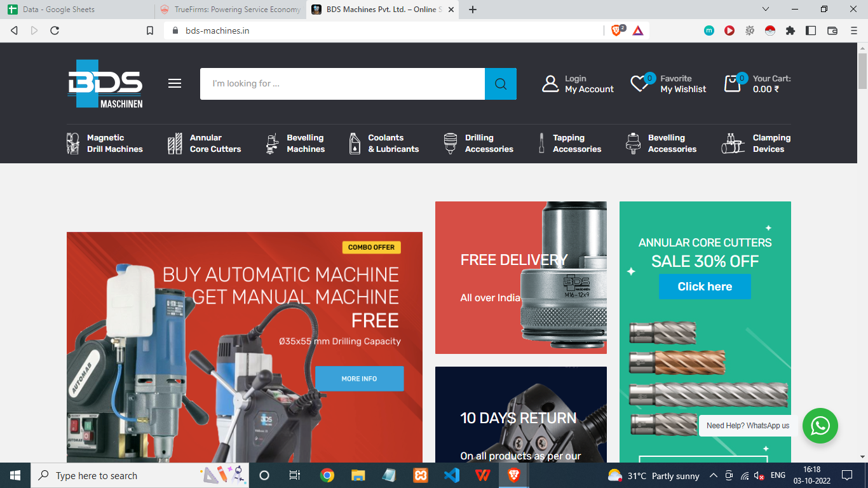868x488 pixels.
Task: Click the Bevelling Machines category icon
Action: 272,144
